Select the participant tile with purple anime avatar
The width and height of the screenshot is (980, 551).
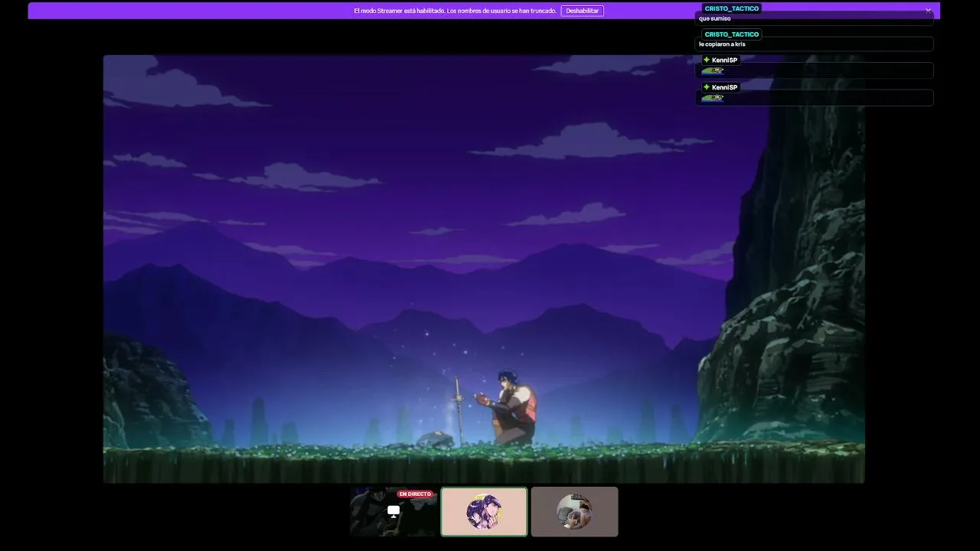484,512
